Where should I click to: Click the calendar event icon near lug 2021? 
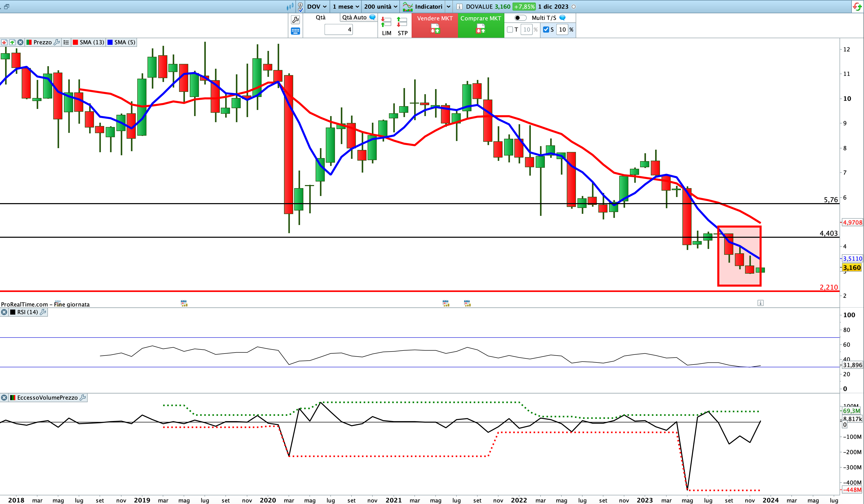[446, 303]
